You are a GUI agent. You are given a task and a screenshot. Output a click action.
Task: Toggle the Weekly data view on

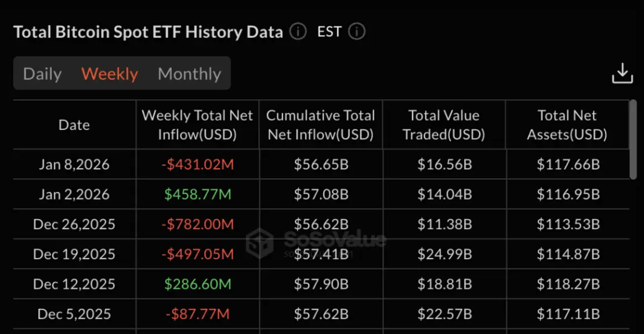109,74
